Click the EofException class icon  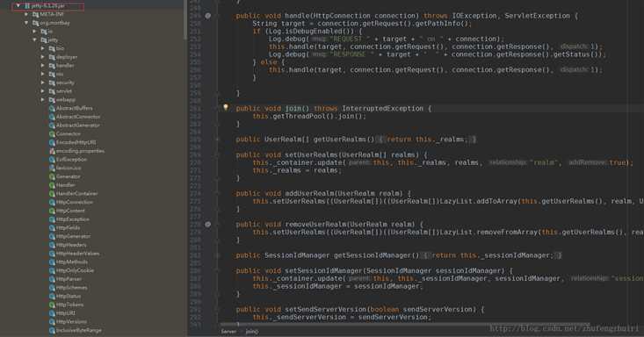point(52,160)
